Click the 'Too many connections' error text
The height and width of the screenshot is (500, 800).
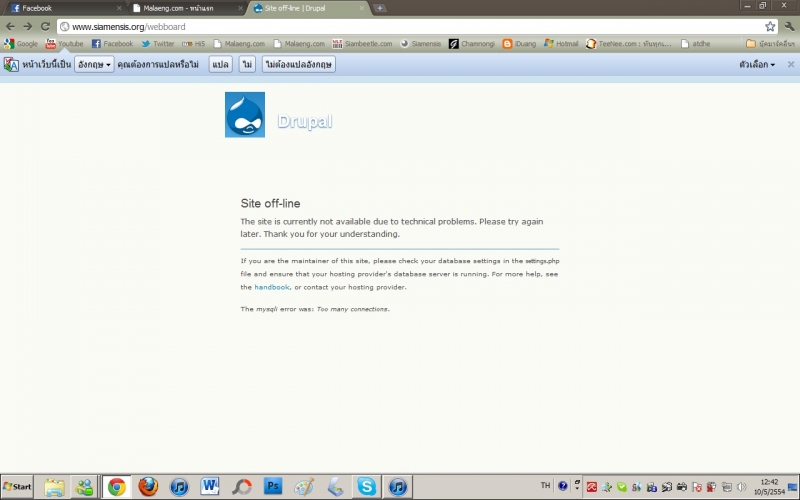(353, 309)
